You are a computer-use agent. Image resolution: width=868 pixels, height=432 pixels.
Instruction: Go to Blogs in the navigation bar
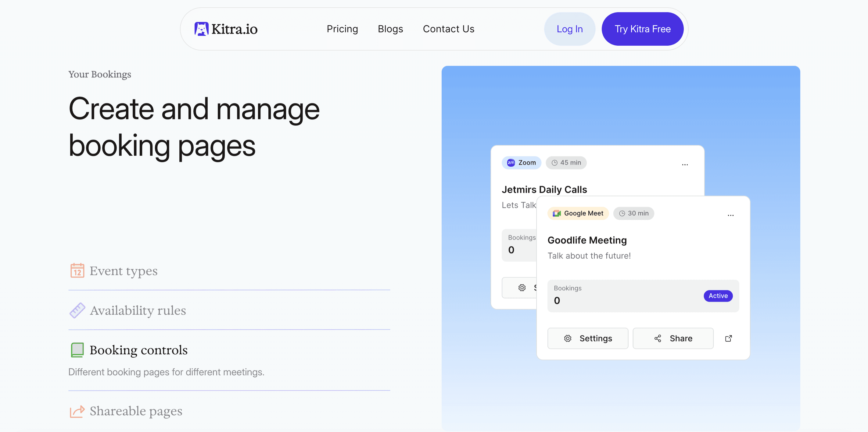pyautogui.click(x=390, y=29)
